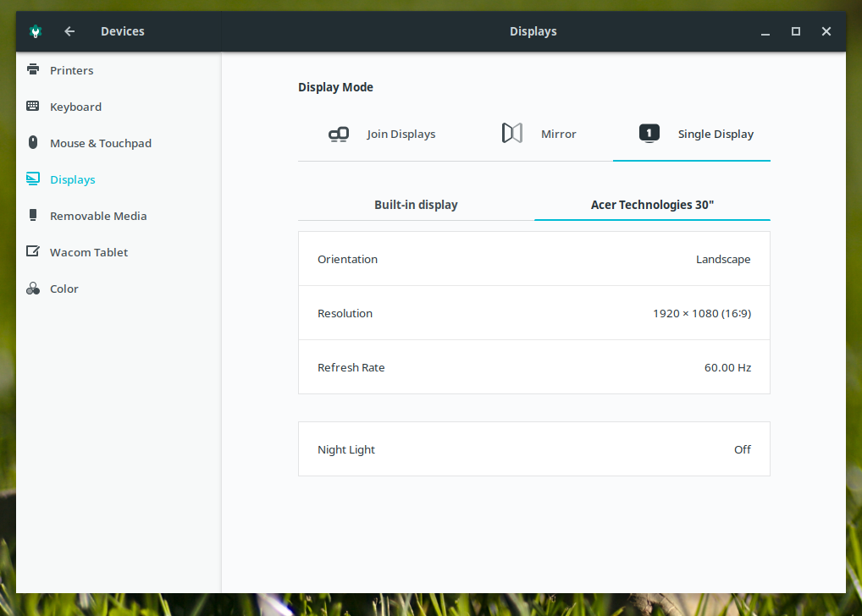Screen dimensions: 862x616
Task: Open the Refresh Rate setting row
Action: 533,366
